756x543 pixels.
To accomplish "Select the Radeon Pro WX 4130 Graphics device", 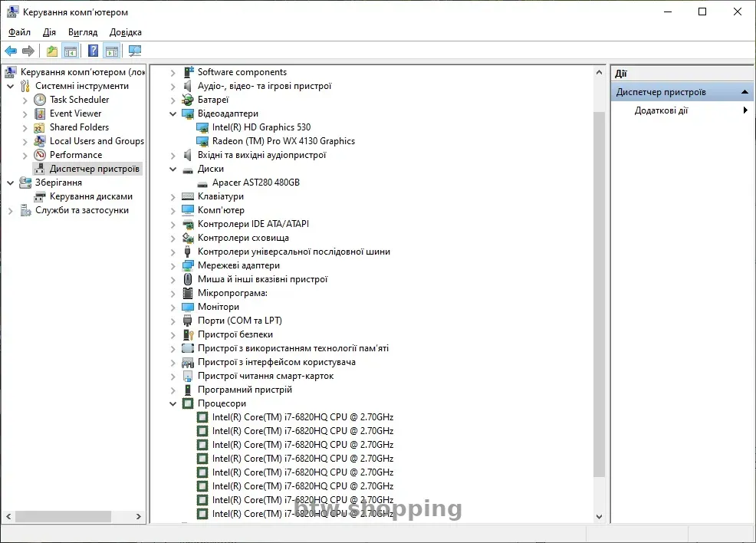I will (283, 141).
